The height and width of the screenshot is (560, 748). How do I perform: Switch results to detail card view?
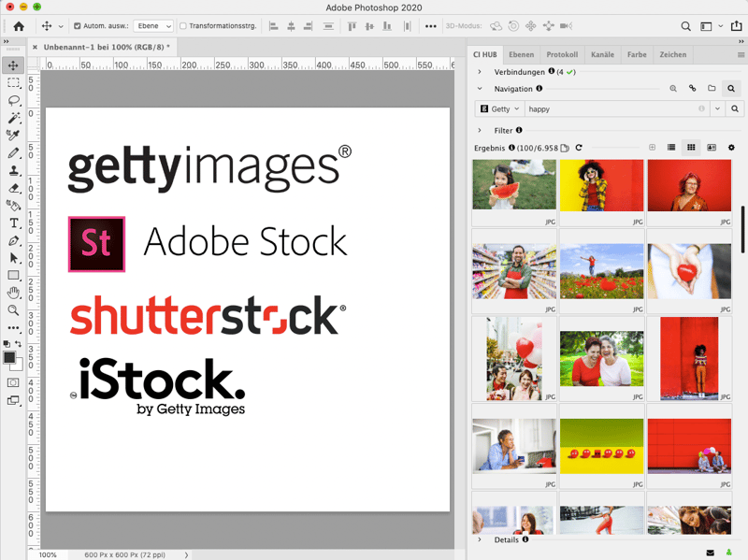pyautogui.click(x=712, y=148)
